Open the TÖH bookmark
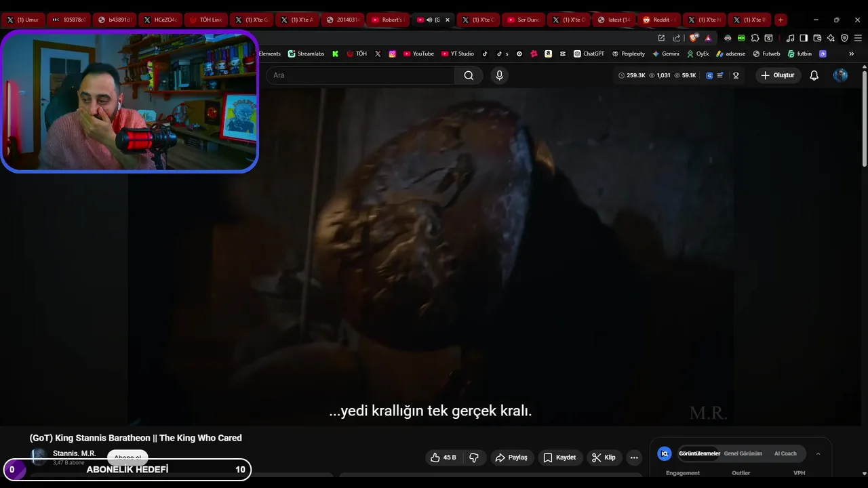Viewport: 868px width, 488px height. click(357, 54)
